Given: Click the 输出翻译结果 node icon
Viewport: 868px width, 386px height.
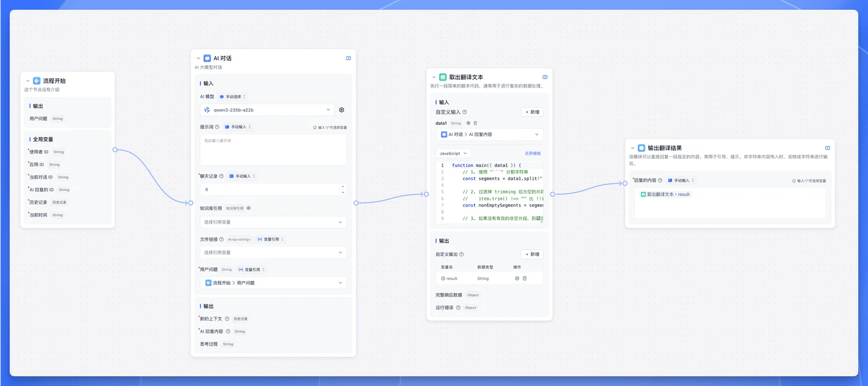Looking at the screenshot, I should (x=642, y=148).
